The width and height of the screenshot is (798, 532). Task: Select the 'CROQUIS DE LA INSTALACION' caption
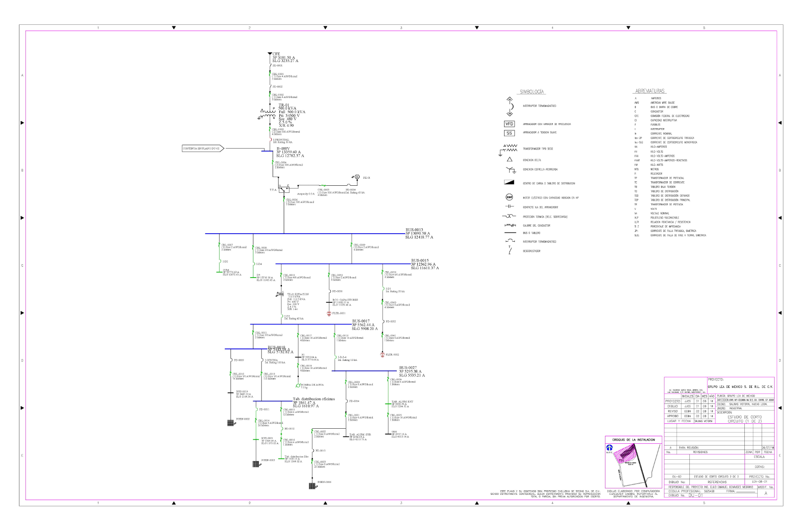tap(634, 440)
